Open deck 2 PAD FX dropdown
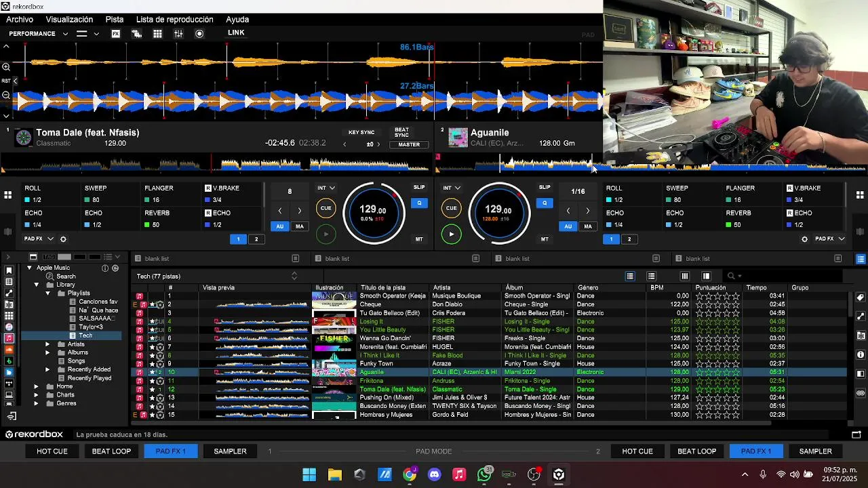 pyautogui.click(x=829, y=239)
